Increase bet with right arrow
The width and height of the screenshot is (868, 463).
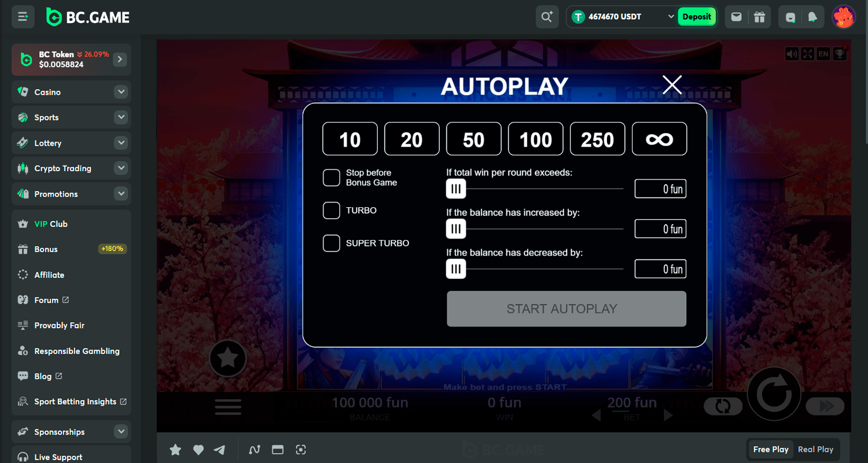click(x=668, y=415)
